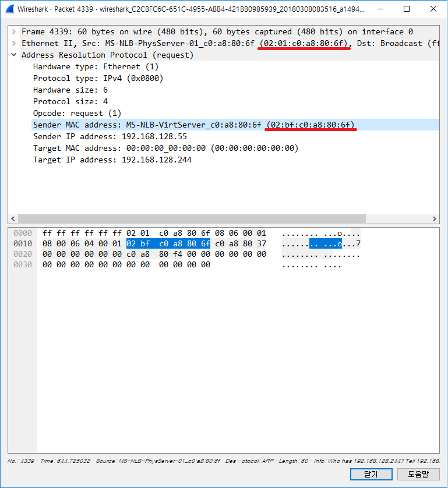Viewport: 448px width, 488px height.
Task: Minimize the Wireshark packet window
Action: point(380,9)
